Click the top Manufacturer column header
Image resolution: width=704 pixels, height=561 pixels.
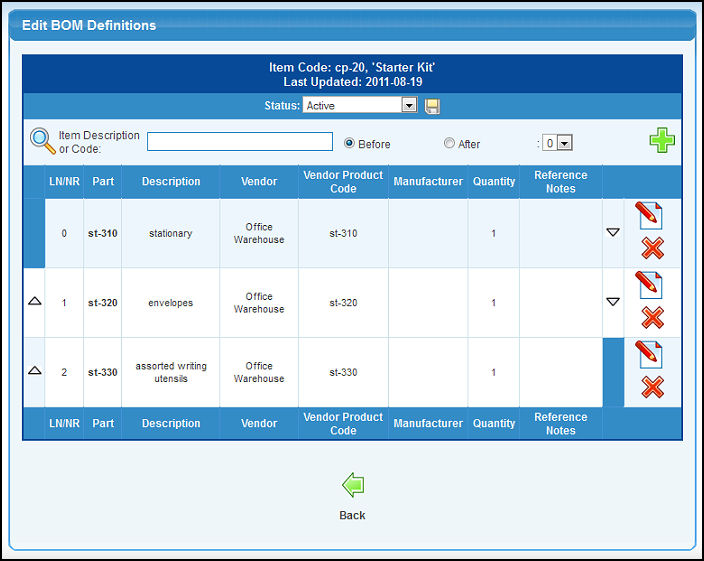428,181
